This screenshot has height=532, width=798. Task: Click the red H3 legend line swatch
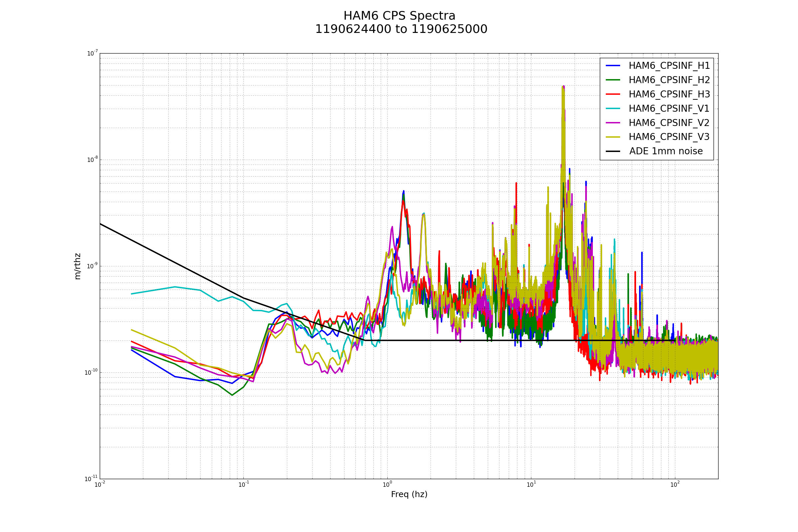click(613, 94)
